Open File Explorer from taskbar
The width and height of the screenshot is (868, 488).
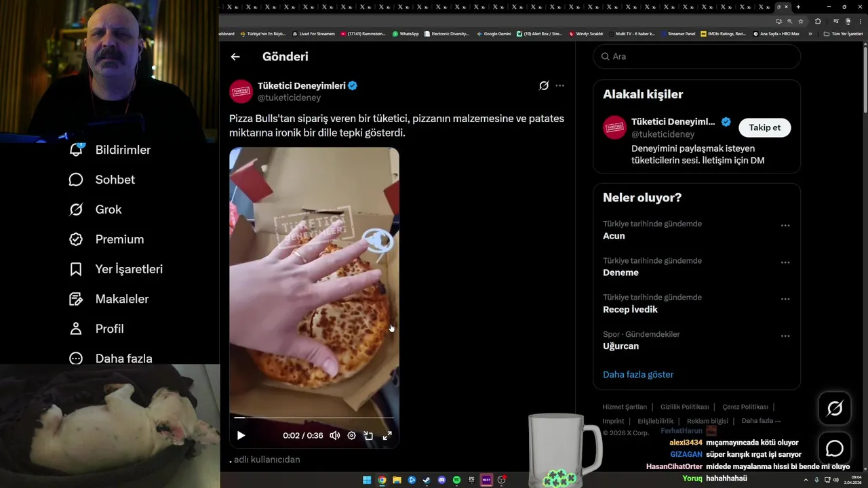pos(397,480)
